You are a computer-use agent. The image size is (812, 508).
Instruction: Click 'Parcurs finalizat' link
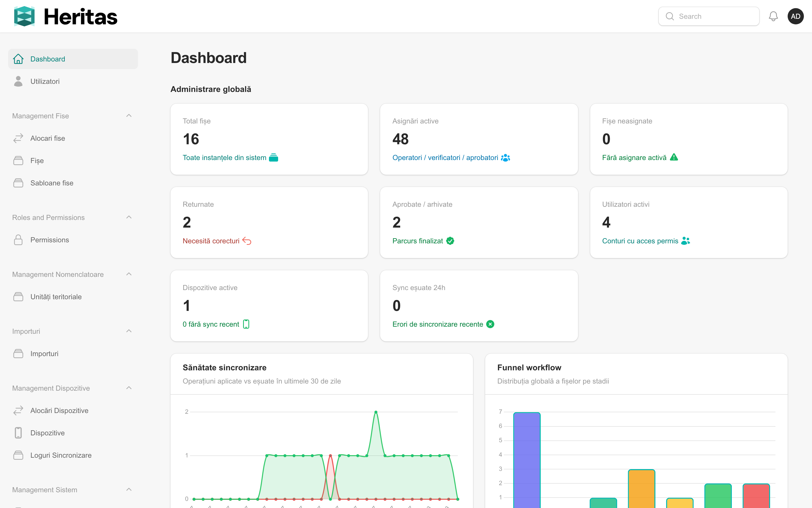[x=417, y=241]
